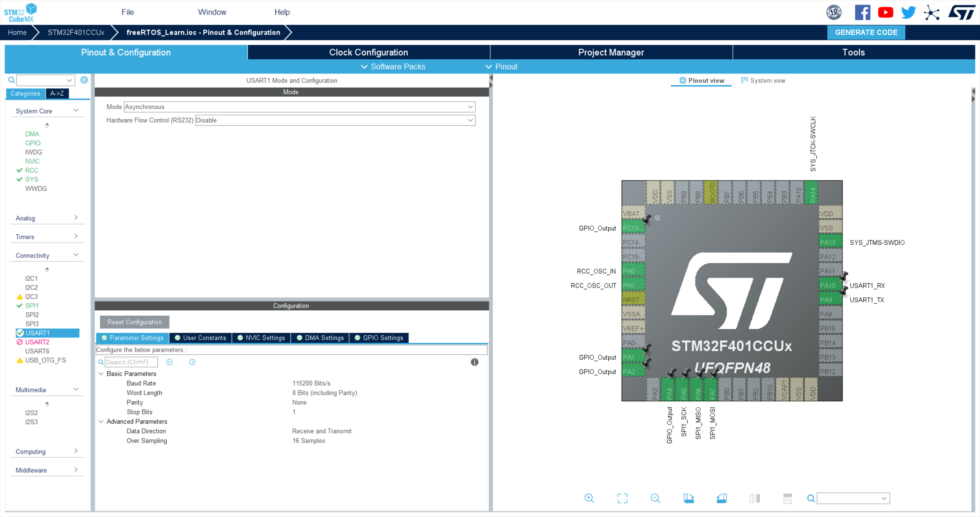The width and height of the screenshot is (980, 517).
Task: Open the Hardware Flow Control dropdown
Action: point(335,120)
